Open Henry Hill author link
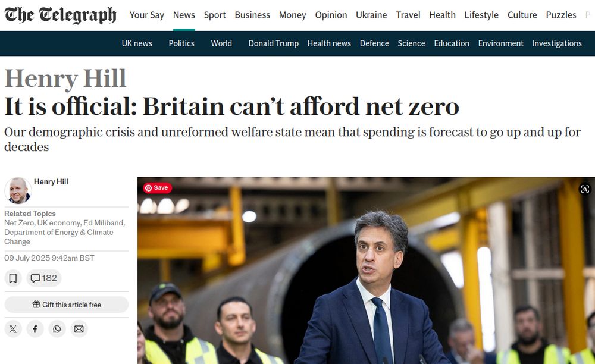 pos(51,181)
